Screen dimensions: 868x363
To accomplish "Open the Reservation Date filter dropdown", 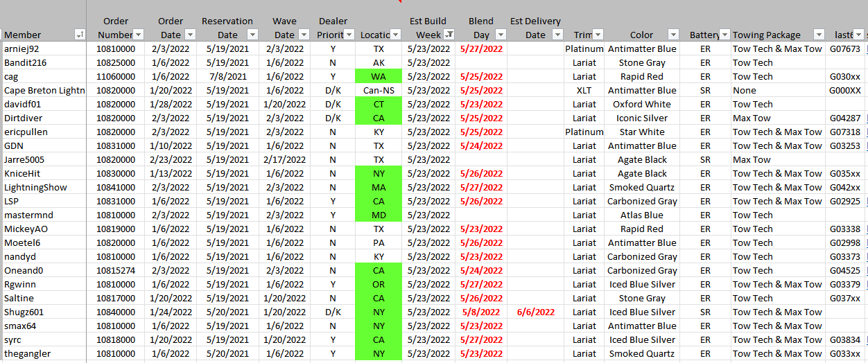I will 252,35.
